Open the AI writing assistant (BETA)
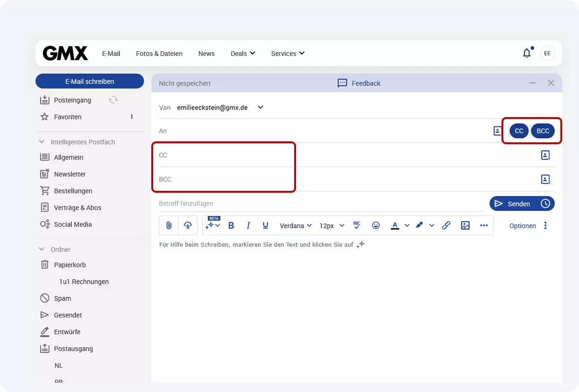579x392 pixels. click(x=211, y=225)
